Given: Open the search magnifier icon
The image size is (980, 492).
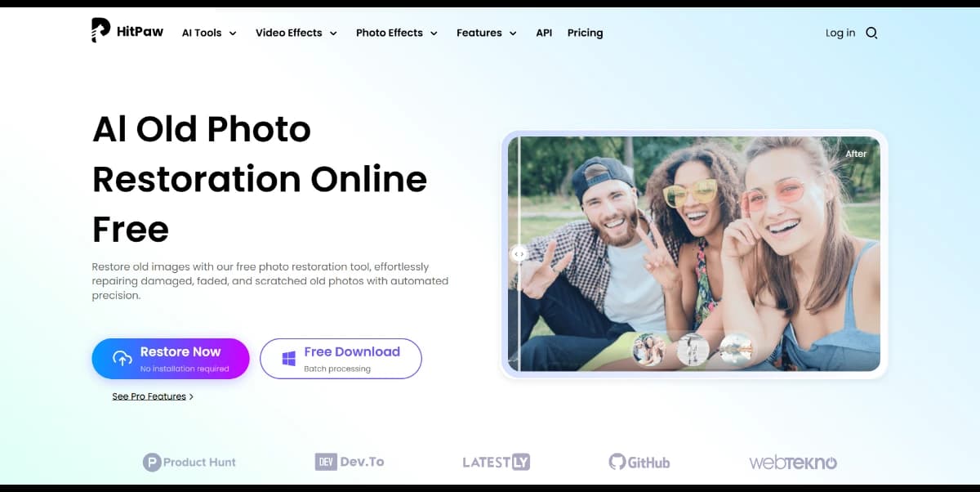Looking at the screenshot, I should [x=871, y=33].
